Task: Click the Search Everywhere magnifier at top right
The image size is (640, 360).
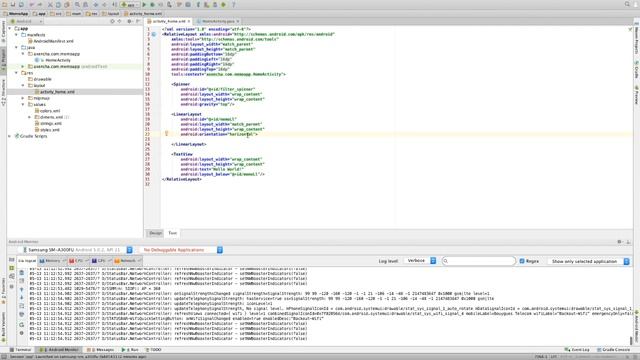Action: (x=627, y=4)
